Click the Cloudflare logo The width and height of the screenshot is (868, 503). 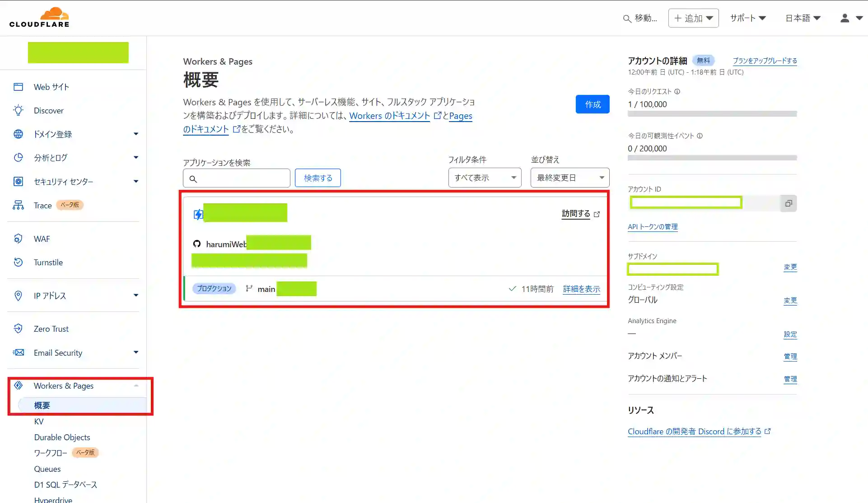pyautogui.click(x=39, y=17)
